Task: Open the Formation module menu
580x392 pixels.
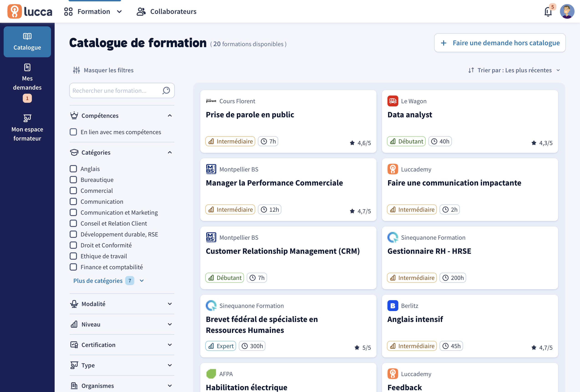Action: click(x=94, y=11)
